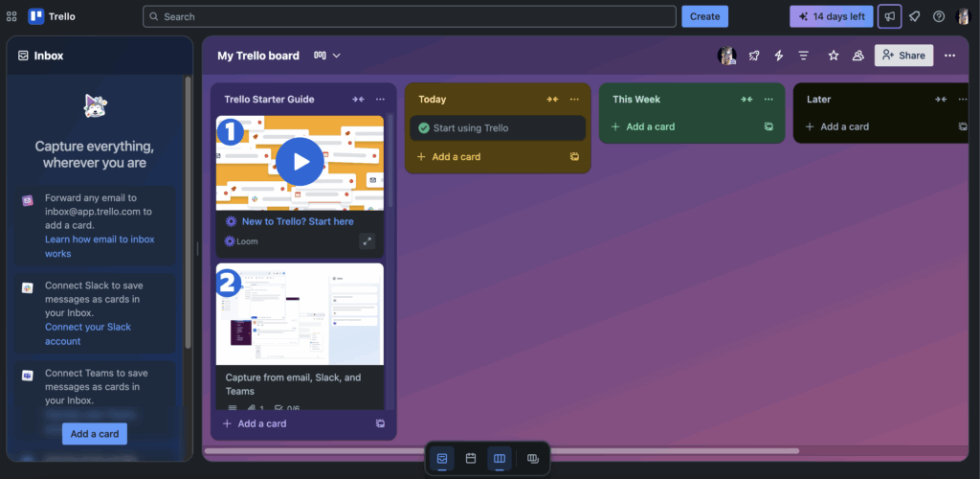The height and width of the screenshot is (479, 980).
Task: Open Trello Starter Guide list actions menu
Action: [380, 100]
